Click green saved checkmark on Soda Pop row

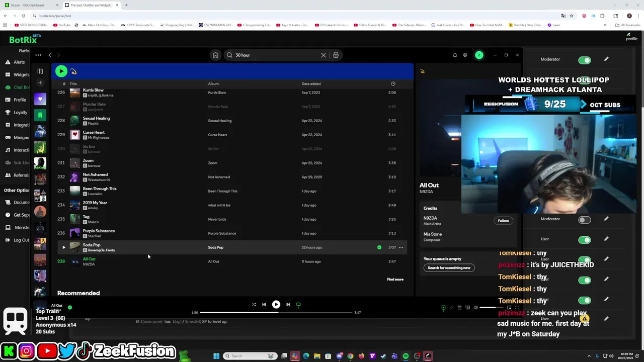(379, 247)
